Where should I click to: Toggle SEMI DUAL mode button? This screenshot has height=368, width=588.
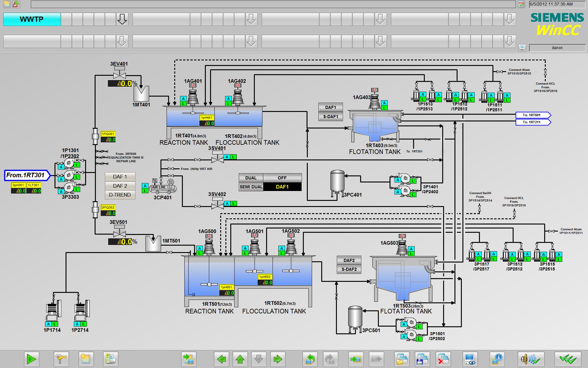pyautogui.click(x=251, y=187)
